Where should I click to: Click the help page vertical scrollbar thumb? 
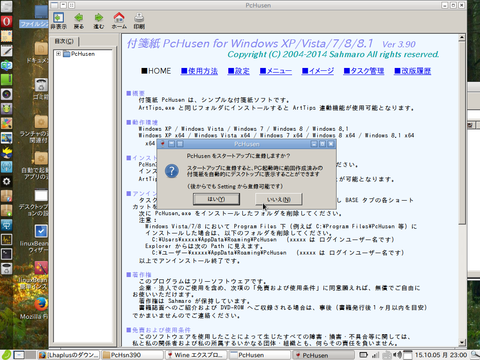[462, 133]
